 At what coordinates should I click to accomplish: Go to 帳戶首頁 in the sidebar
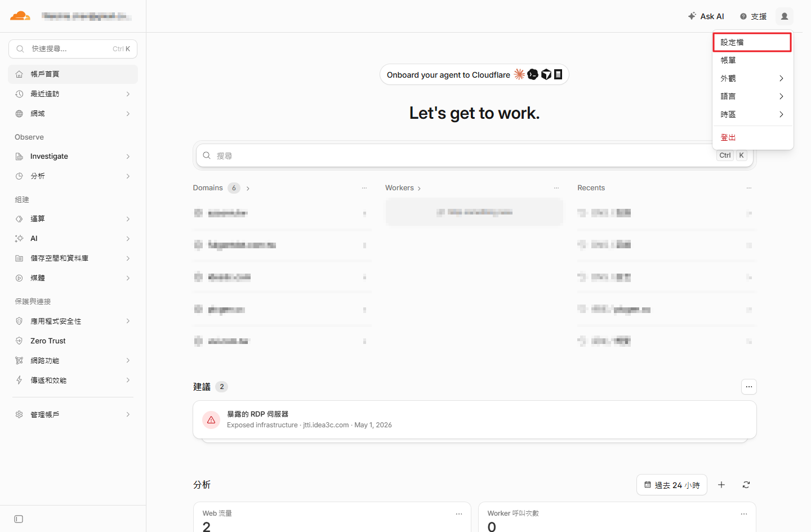(x=73, y=74)
